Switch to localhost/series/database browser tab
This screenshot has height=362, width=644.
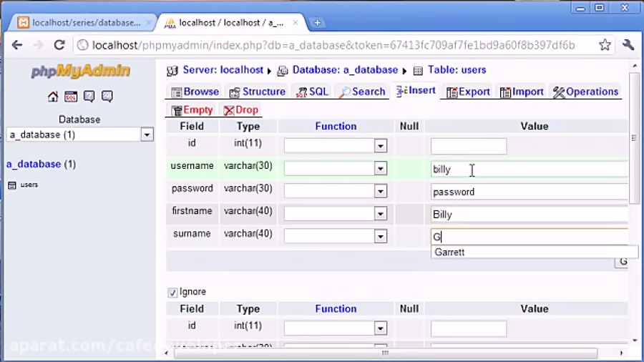82,23
